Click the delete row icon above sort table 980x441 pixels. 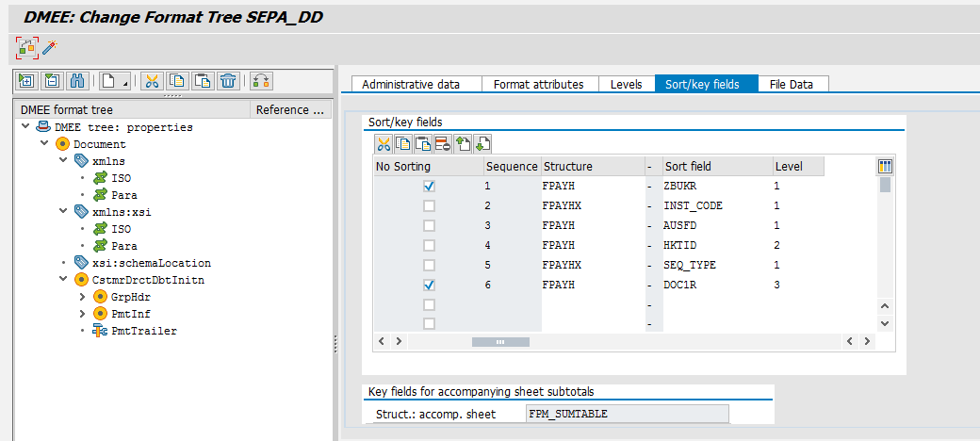[x=441, y=144]
